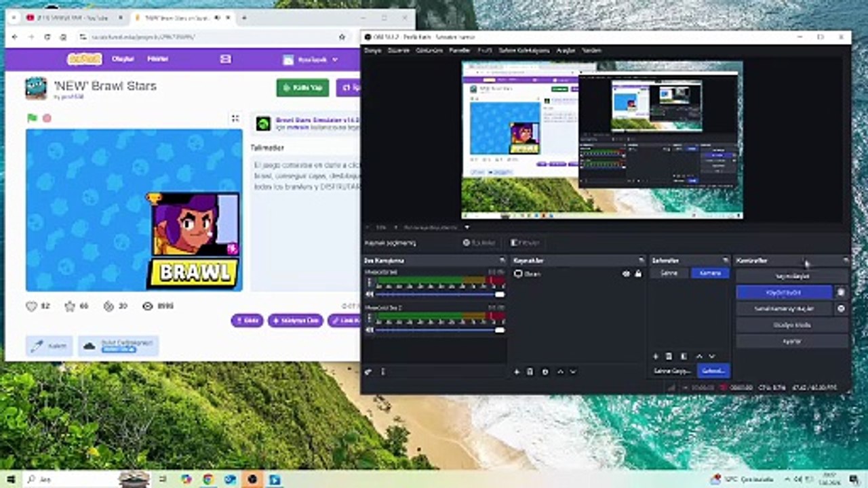Open a new Chrome tab with plus button
Image resolution: width=868 pixels, height=488 pixels.
(x=244, y=18)
